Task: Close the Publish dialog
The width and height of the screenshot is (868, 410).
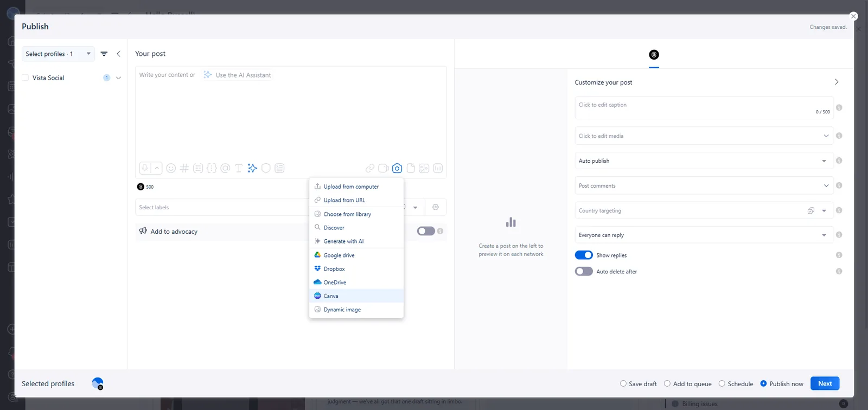Action: coord(853,16)
